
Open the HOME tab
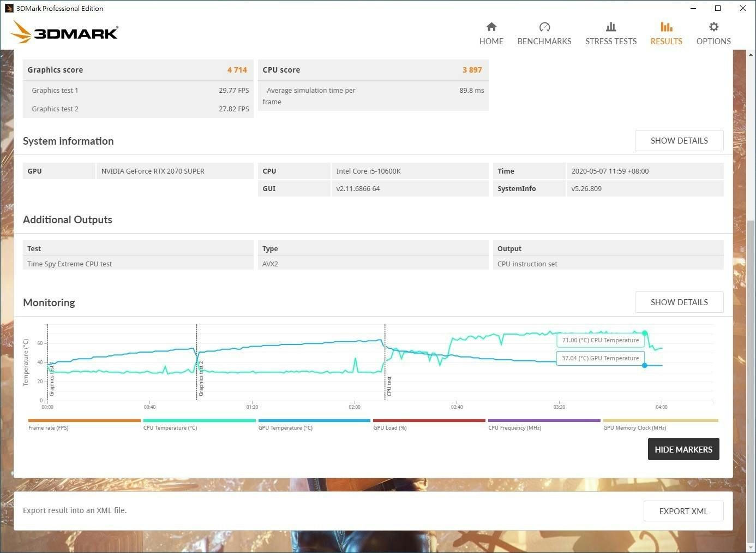[491, 34]
